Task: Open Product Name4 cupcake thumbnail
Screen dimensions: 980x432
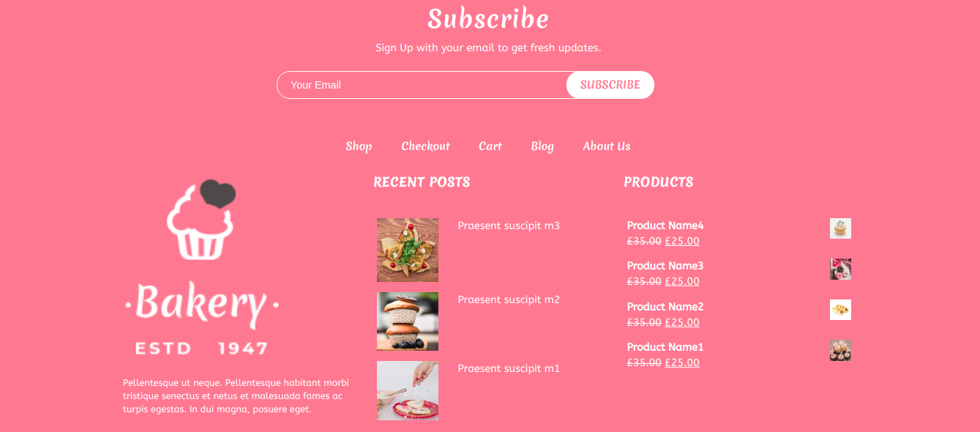Action: pos(840,228)
